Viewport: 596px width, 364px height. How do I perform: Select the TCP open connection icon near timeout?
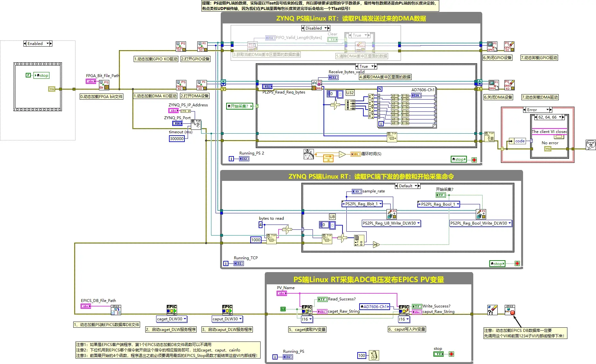click(196, 124)
